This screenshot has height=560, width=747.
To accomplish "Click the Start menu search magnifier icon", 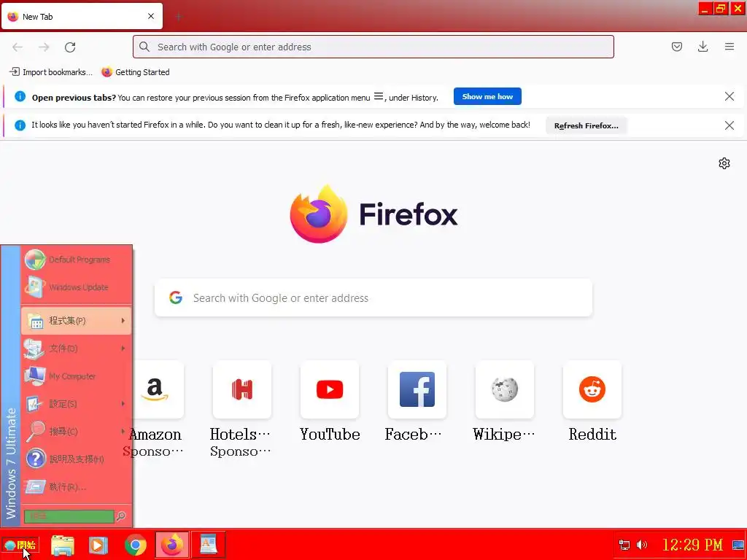I will coord(121,516).
